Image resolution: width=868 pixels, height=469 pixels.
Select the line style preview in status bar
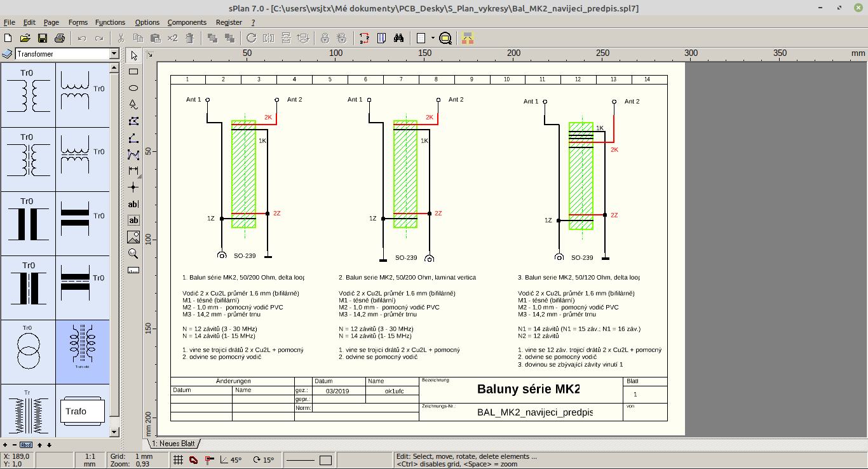tap(301, 459)
